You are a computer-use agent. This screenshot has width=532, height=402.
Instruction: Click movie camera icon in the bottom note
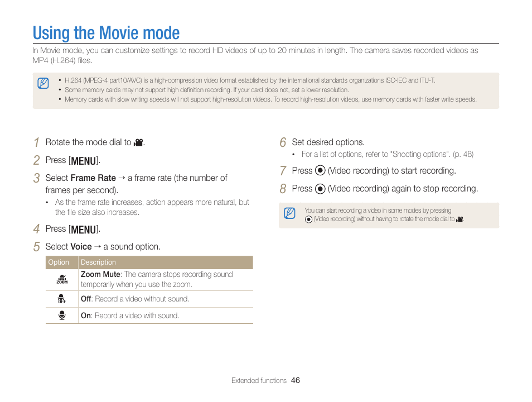(x=460, y=219)
